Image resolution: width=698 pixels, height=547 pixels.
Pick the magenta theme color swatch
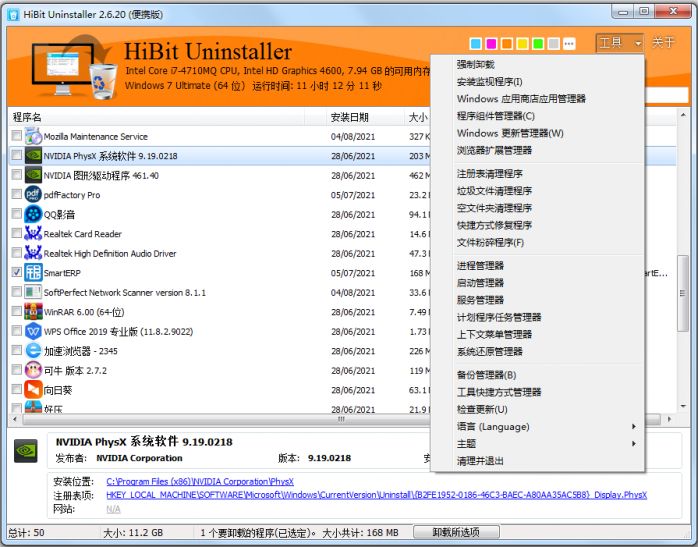tap(491, 44)
